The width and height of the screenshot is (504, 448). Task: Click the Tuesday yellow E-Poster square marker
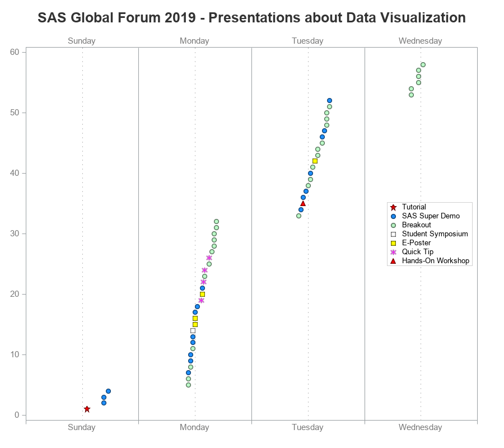[x=315, y=161]
